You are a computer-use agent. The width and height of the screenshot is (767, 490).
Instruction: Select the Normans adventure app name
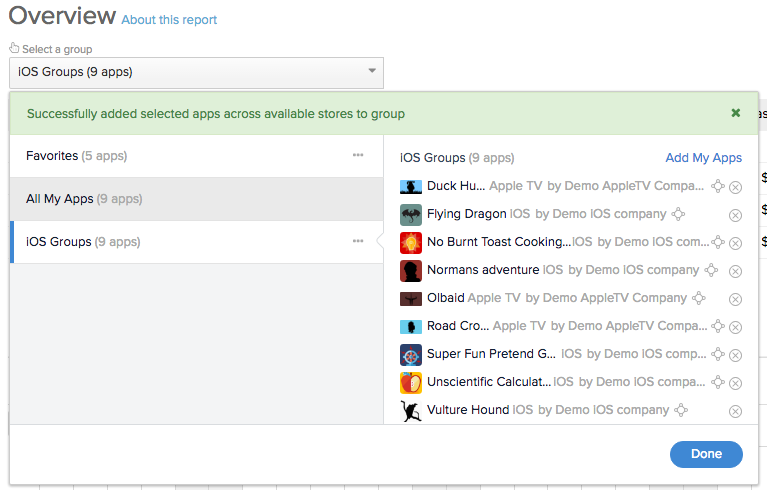[483, 270]
